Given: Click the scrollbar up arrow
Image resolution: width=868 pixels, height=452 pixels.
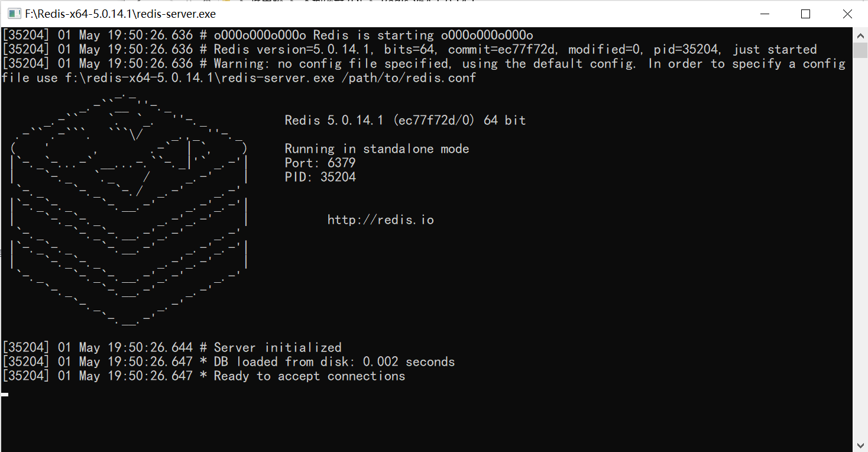Looking at the screenshot, I should (x=861, y=35).
